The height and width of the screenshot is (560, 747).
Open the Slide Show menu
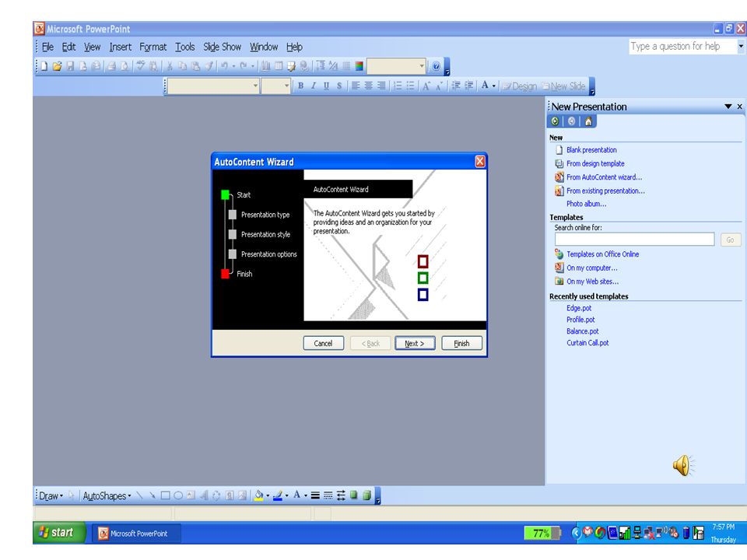(x=222, y=47)
